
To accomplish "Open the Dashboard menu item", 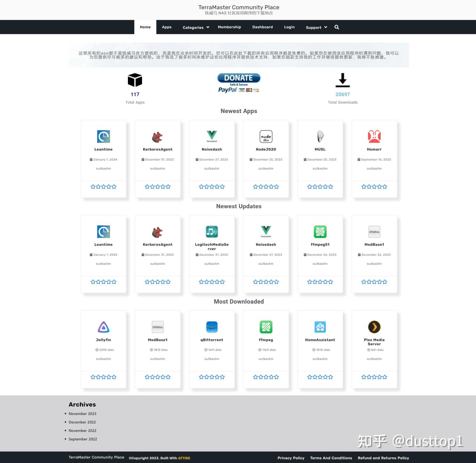I will pos(263,27).
